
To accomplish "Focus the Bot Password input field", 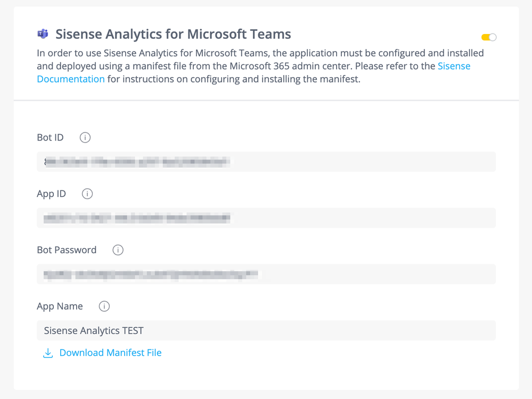I will coord(266,275).
